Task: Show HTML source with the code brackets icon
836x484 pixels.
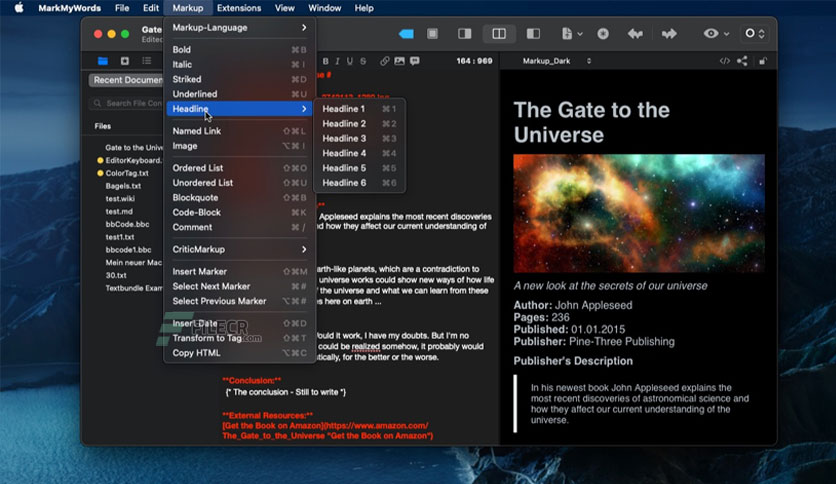Action: pos(725,61)
